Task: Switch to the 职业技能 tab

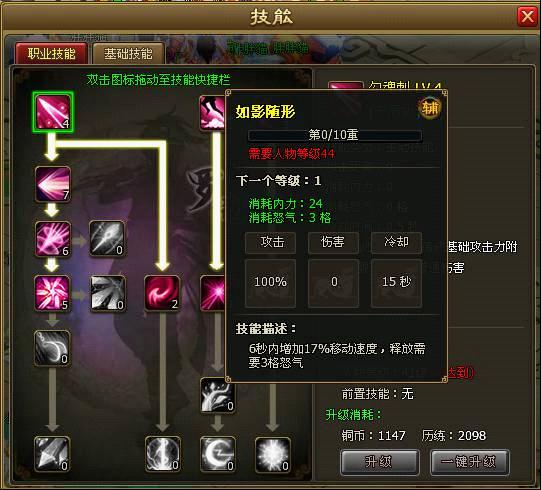Action: (51, 54)
